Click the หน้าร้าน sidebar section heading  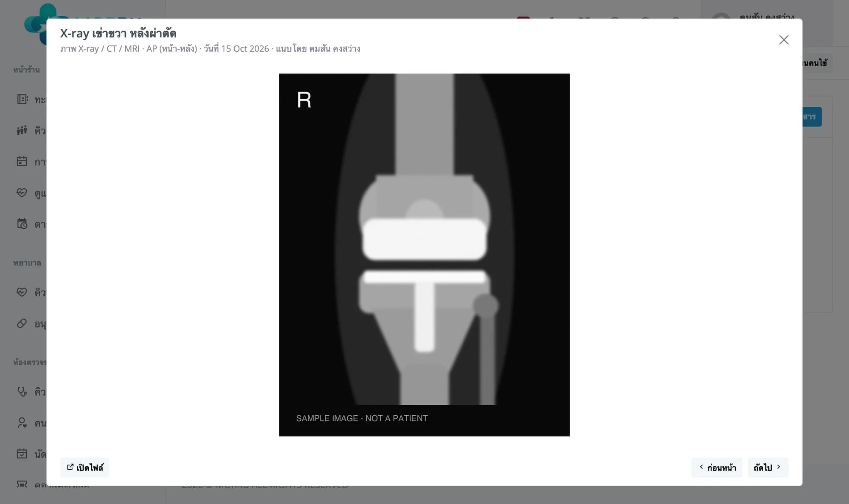pos(26,70)
